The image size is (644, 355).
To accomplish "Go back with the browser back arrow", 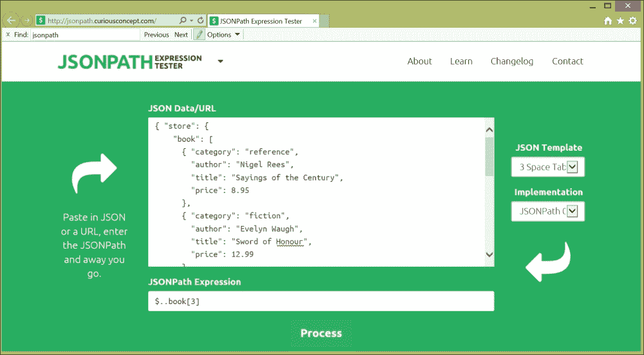I will [x=11, y=20].
